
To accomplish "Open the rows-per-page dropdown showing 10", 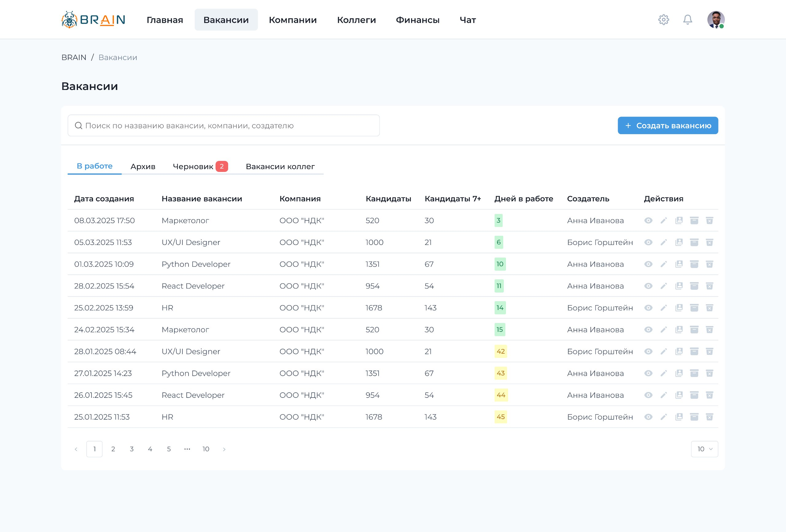I will [x=705, y=449].
